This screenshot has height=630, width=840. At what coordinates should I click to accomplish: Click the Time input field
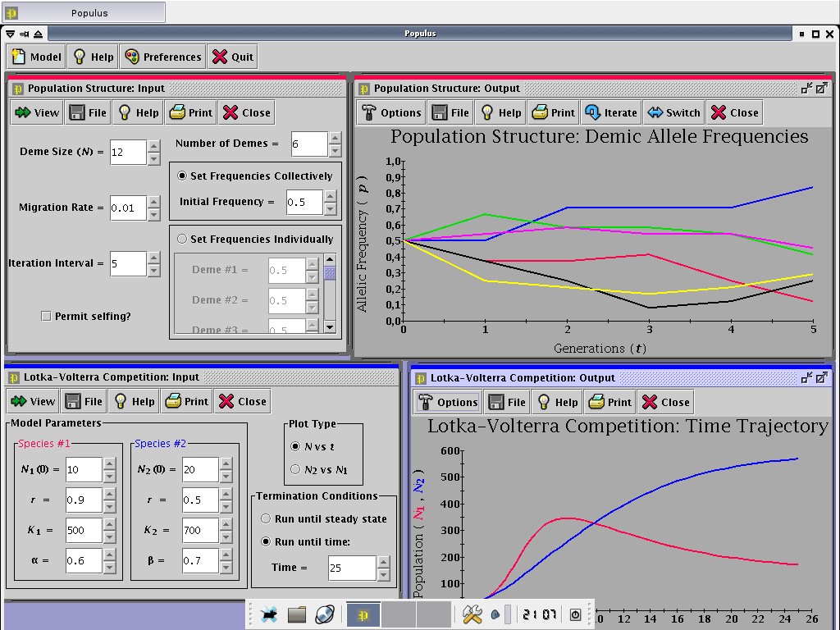(353, 568)
